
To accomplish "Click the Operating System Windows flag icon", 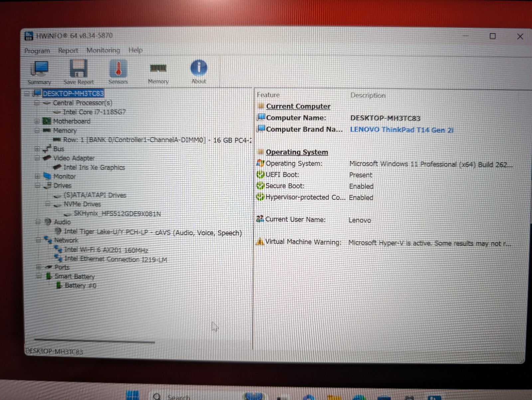I will (x=260, y=163).
